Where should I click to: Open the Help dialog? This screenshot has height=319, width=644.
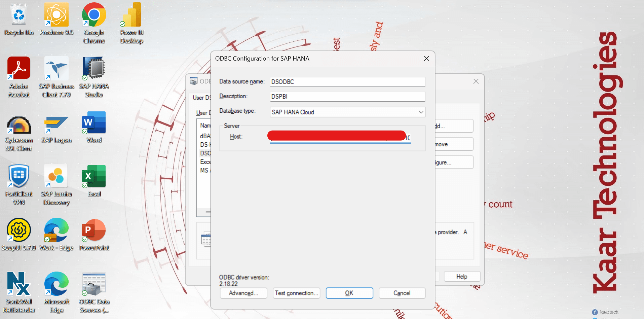[462, 276]
